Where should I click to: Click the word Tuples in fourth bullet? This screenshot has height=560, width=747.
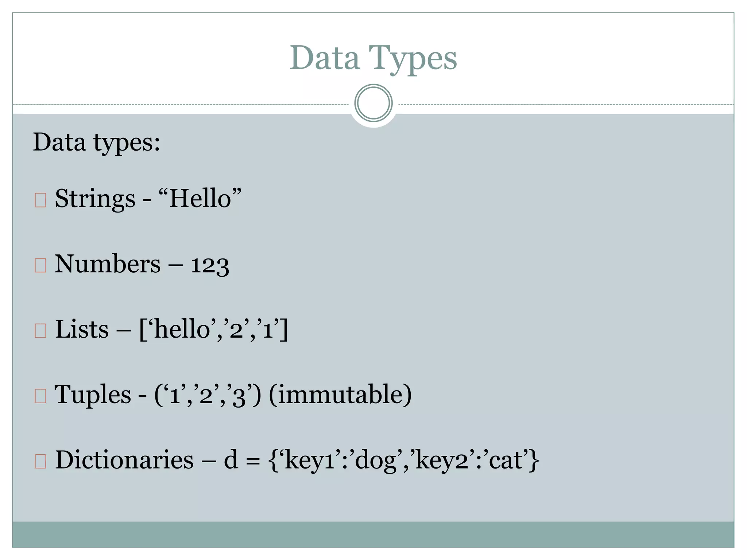pyautogui.click(x=93, y=394)
